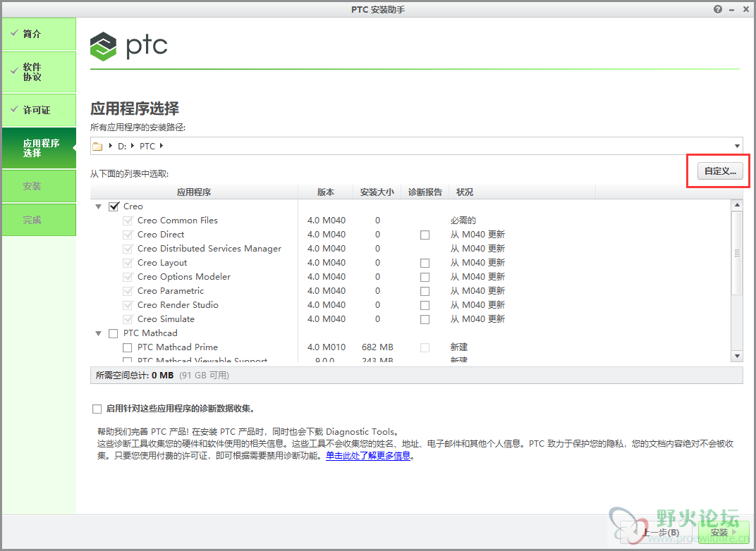Viewport: 756px width, 551px height.
Task: Select the Creo Direct row
Action: 410,235
